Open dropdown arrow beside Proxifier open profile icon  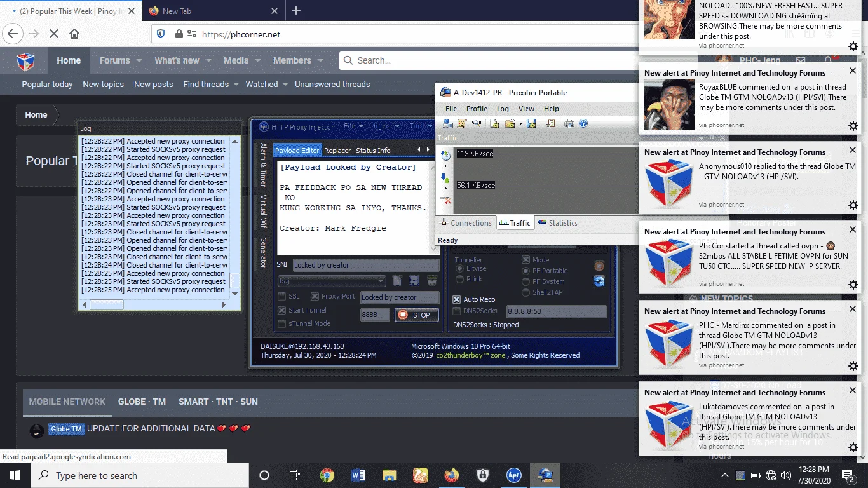tap(520, 124)
